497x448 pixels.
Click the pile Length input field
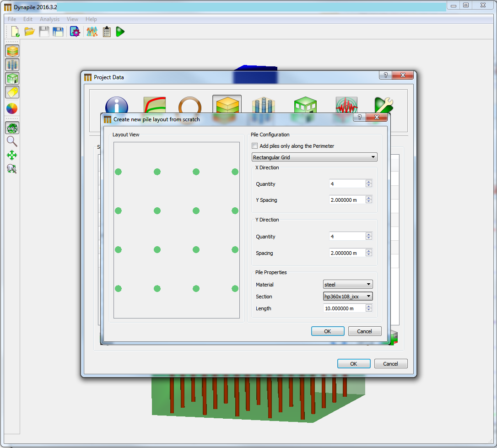coord(345,308)
